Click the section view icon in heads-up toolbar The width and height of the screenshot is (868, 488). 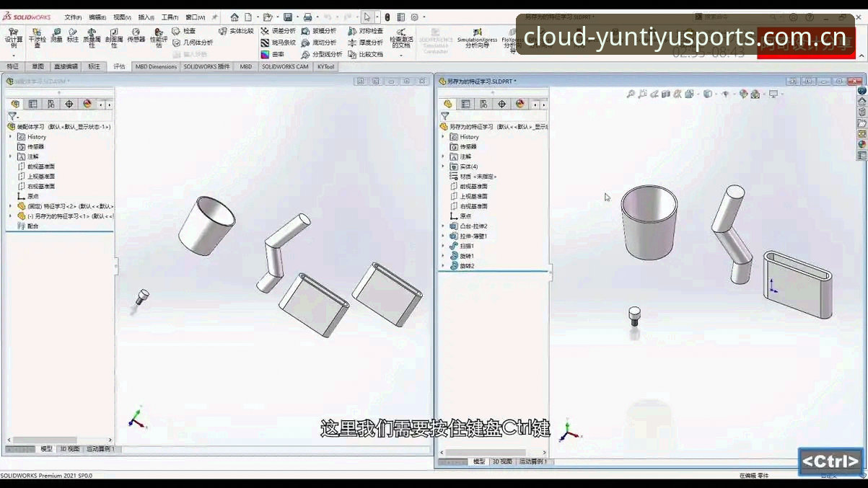point(666,94)
